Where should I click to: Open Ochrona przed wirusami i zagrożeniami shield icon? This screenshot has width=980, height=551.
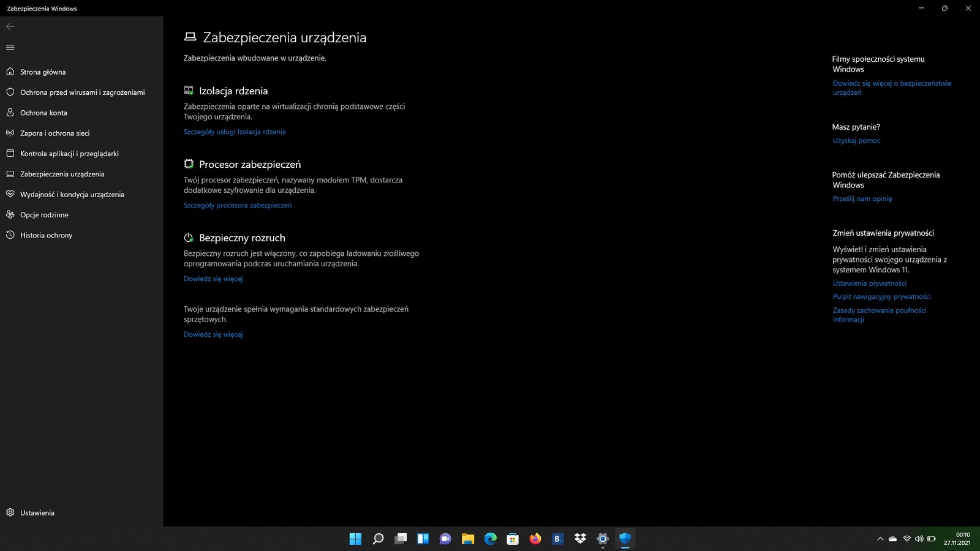pyautogui.click(x=9, y=92)
